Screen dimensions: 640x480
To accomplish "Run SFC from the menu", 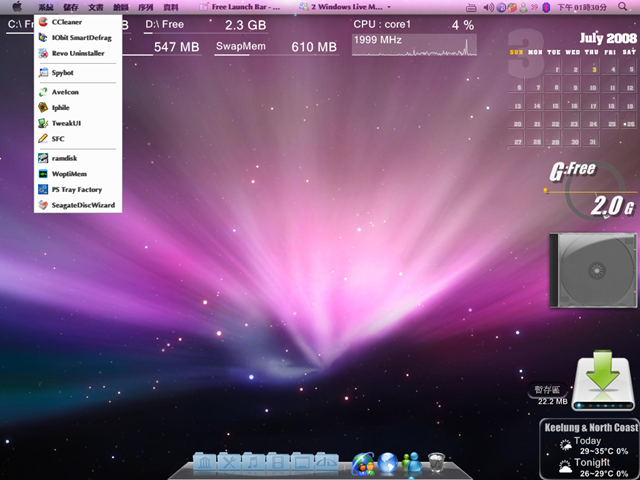I will tap(78, 138).
